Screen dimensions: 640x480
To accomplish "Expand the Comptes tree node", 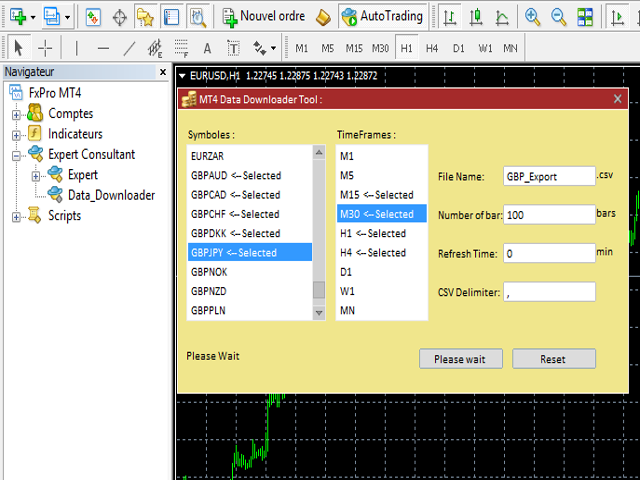I will click(x=16, y=115).
